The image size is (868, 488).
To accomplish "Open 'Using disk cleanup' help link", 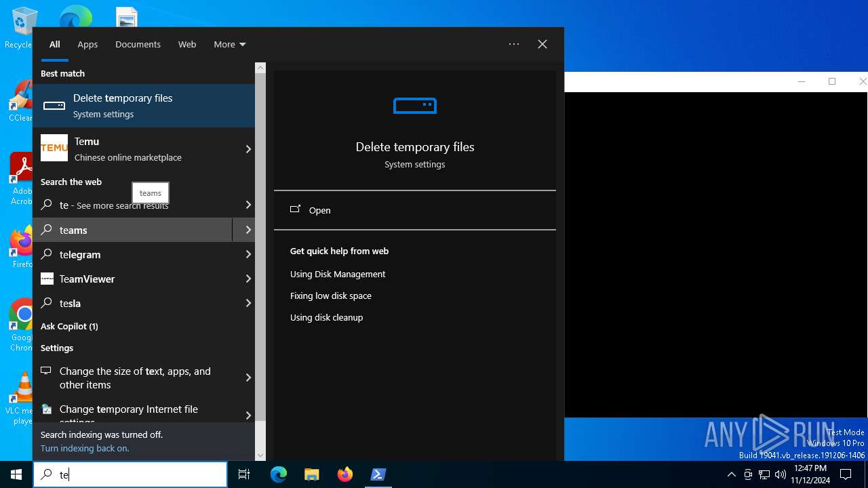I will (326, 317).
